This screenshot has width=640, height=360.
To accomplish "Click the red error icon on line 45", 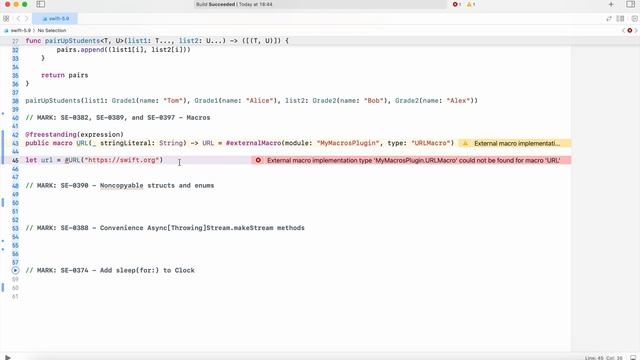I will 258,160.
